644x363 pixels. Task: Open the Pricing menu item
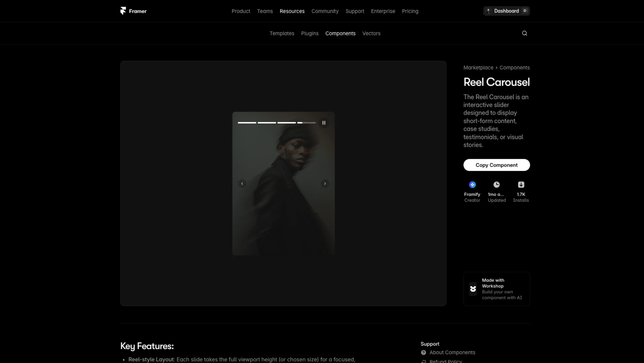(x=410, y=11)
